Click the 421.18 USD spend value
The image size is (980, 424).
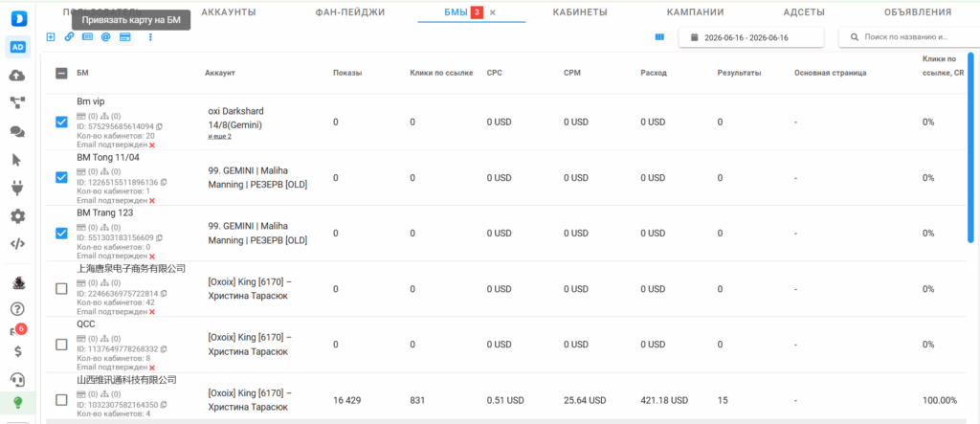664,400
